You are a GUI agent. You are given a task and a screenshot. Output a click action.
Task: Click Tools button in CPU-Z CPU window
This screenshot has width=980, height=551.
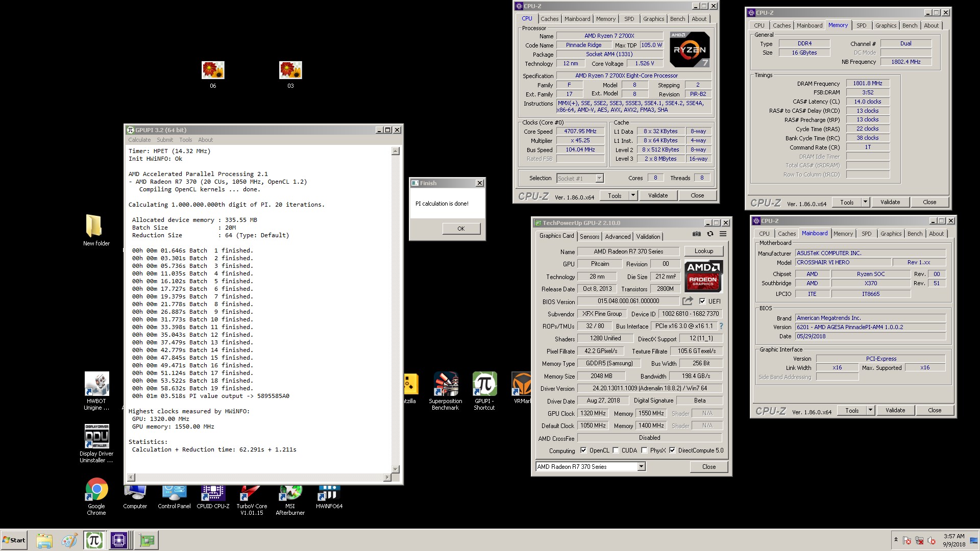click(615, 195)
